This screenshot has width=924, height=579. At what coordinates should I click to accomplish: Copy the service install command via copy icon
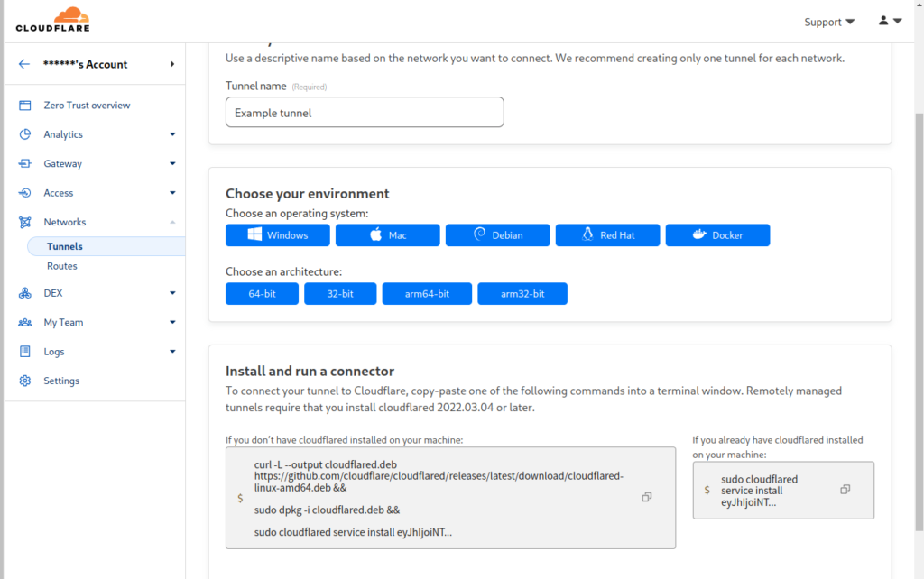845,490
